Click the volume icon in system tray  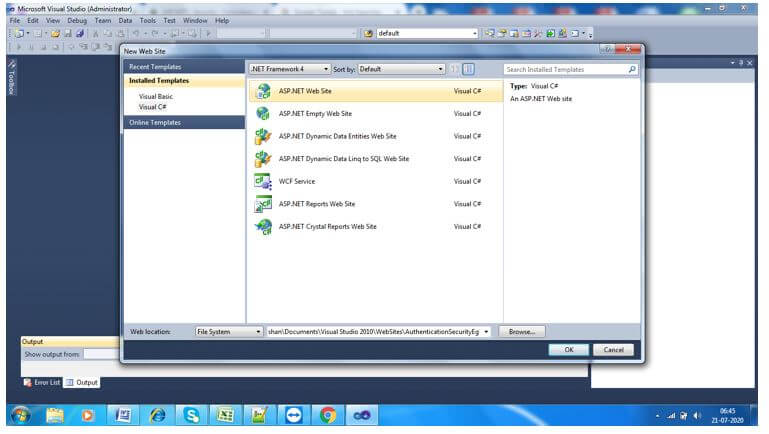pos(697,416)
